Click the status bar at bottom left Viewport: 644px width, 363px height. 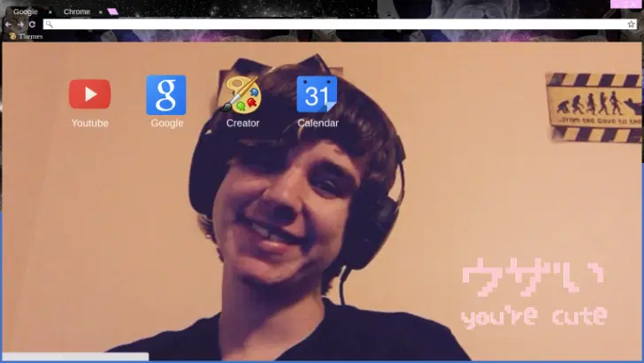coord(75,358)
